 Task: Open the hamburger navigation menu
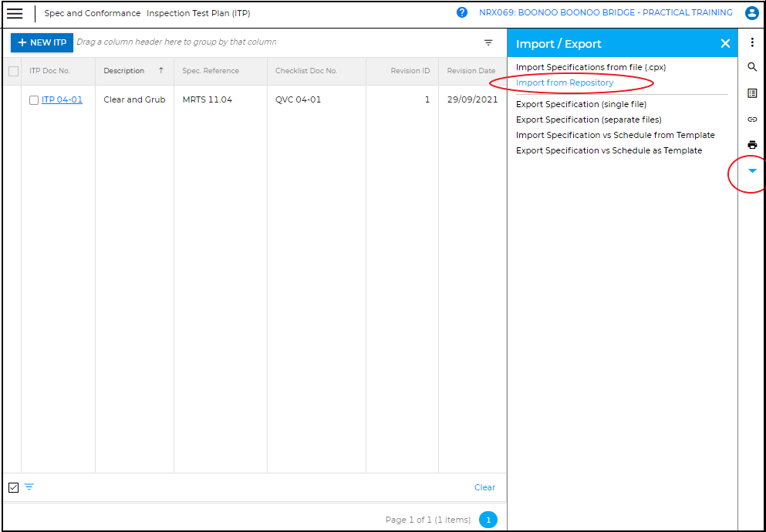click(15, 14)
